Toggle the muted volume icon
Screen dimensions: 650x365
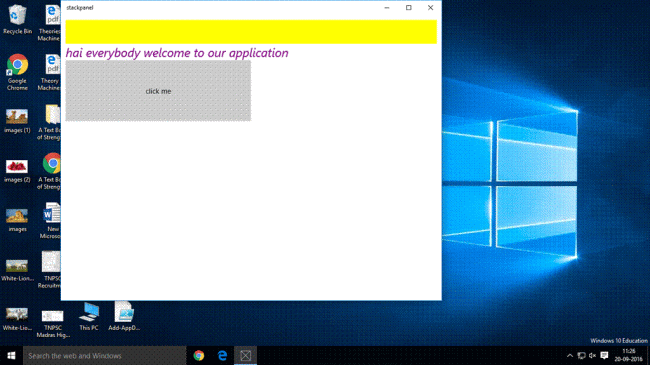click(592, 355)
